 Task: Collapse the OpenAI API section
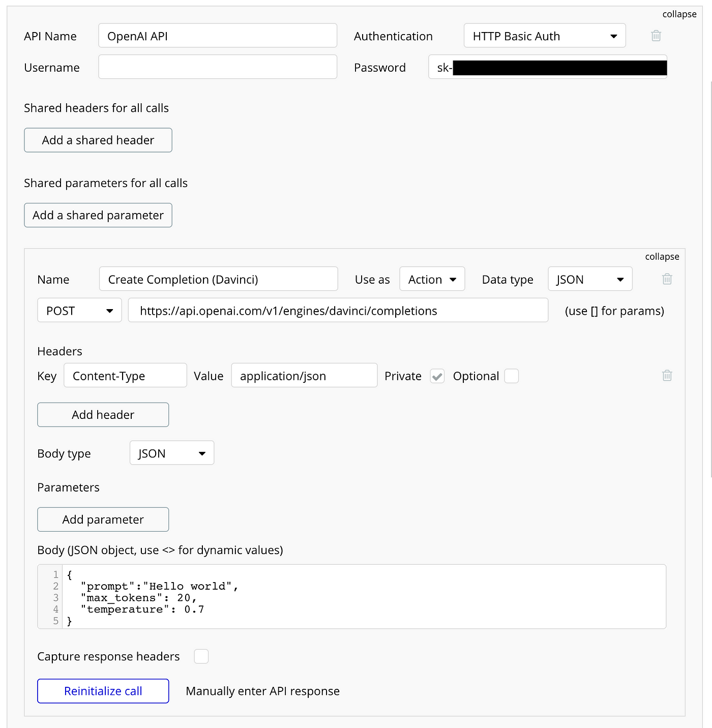click(x=679, y=14)
